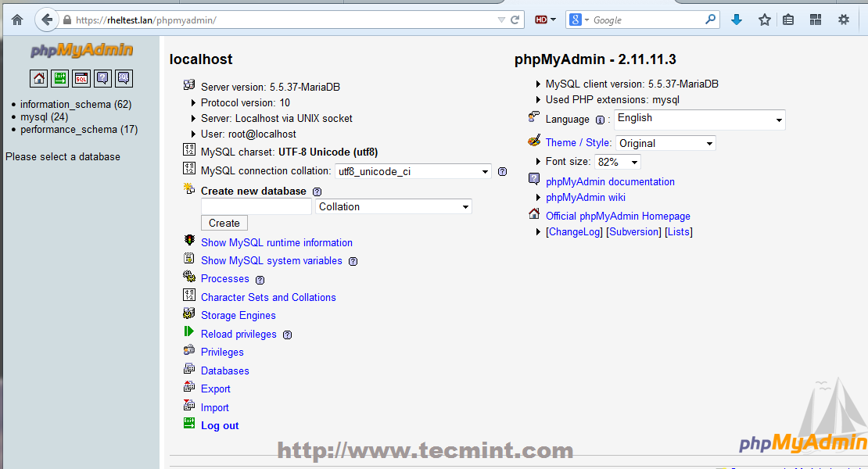
Task: Open the SQL query window icon
Action: 81,78
